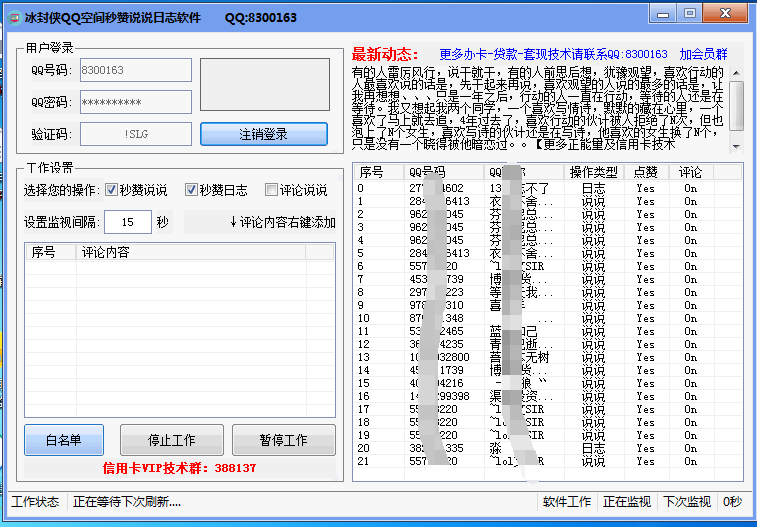
Task: Click the news text area scrollbar
Action: coord(736,107)
